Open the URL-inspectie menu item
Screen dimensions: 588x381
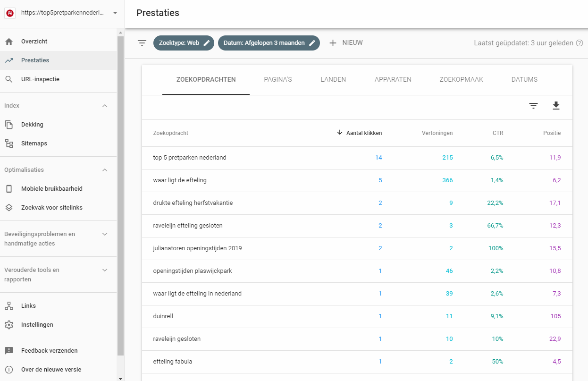pyautogui.click(x=59, y=79)
